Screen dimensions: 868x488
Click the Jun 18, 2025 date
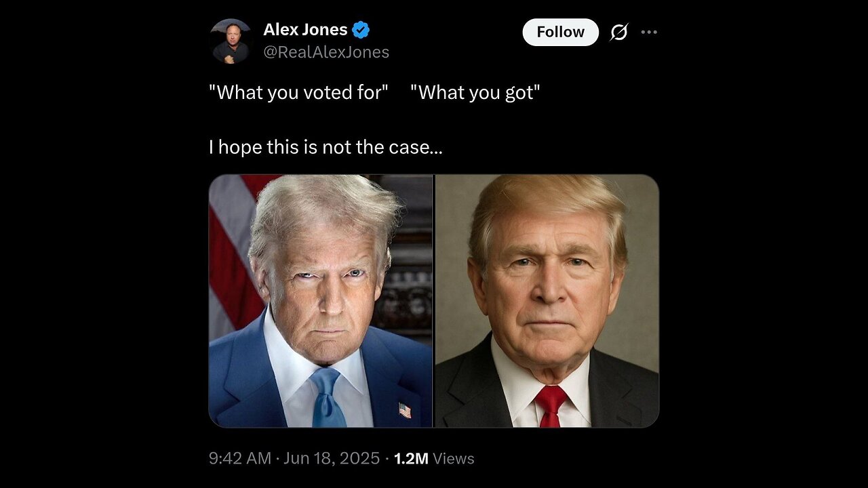(x=330, y=458)
